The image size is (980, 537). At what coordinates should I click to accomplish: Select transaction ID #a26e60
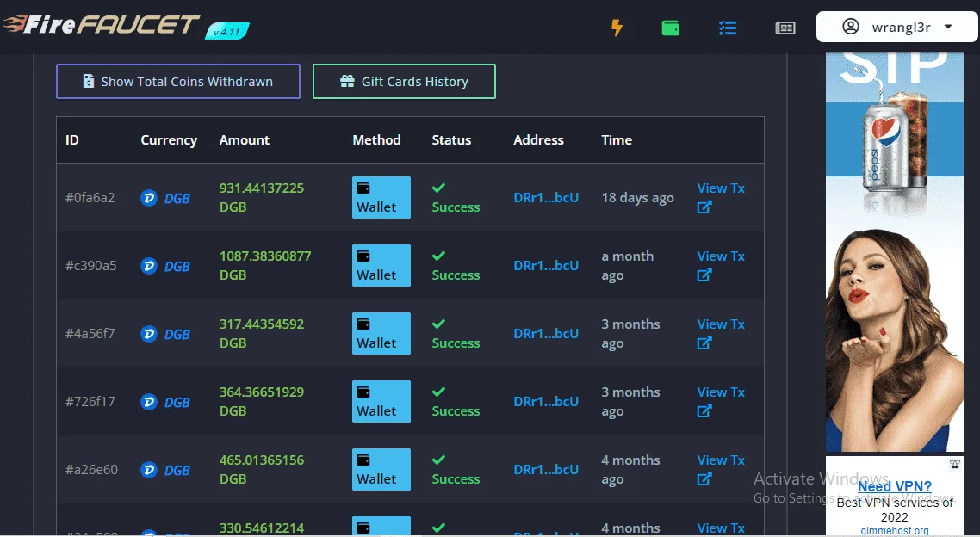[91, 470]
